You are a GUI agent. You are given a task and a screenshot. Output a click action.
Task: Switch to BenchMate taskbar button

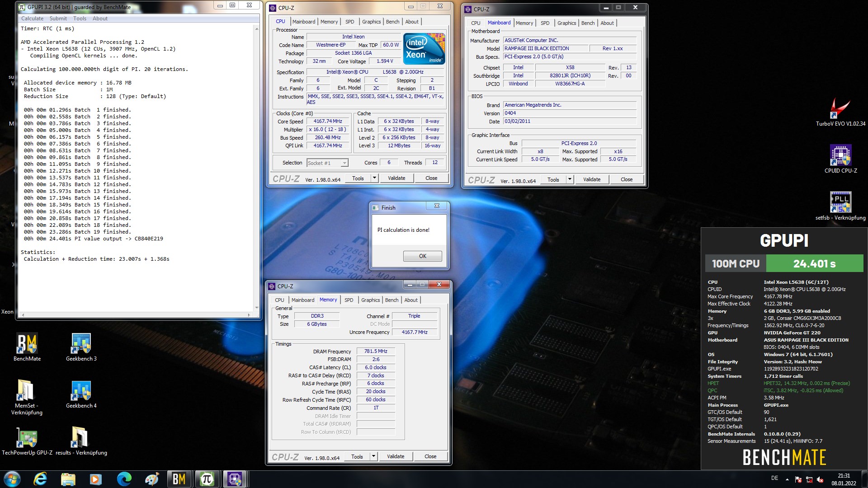179,479
